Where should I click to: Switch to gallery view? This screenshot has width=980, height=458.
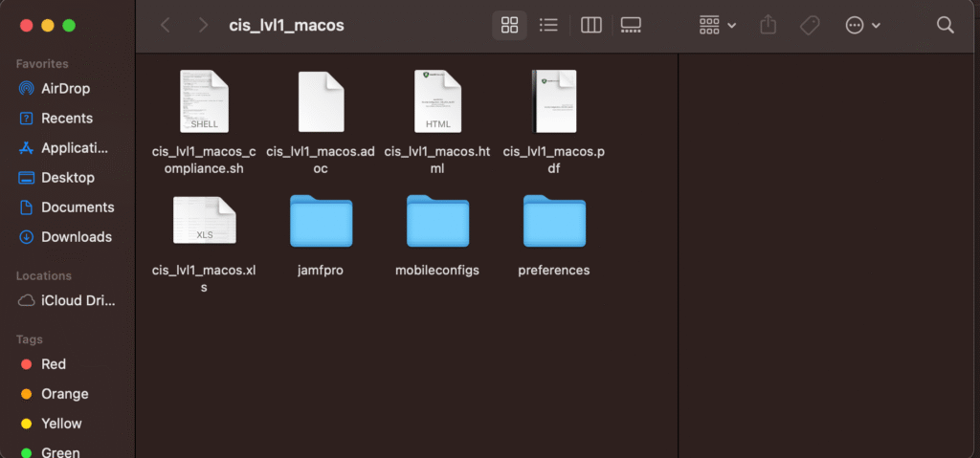(631, 26)
